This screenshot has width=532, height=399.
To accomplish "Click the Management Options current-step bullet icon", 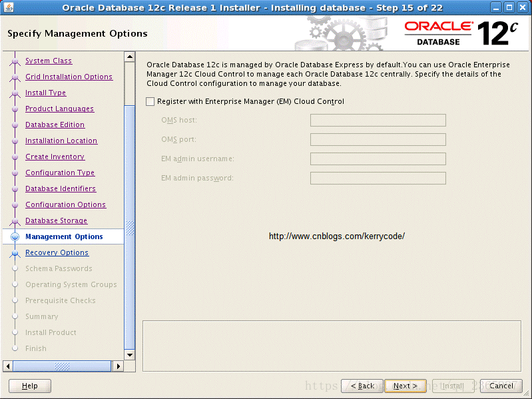I will tap(15, 236).
